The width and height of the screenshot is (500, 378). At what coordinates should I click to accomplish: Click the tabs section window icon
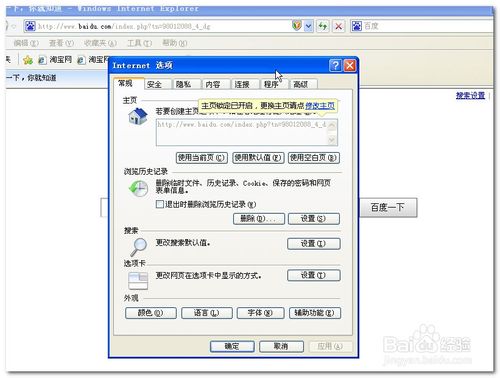138,281
